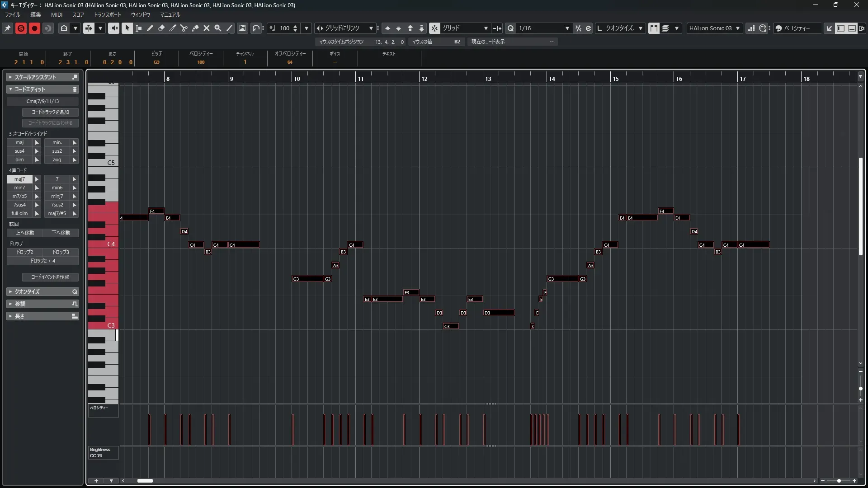Adjust the horizontal zoom slider handle
Screen dimensions: 868x488
[839, 481]
